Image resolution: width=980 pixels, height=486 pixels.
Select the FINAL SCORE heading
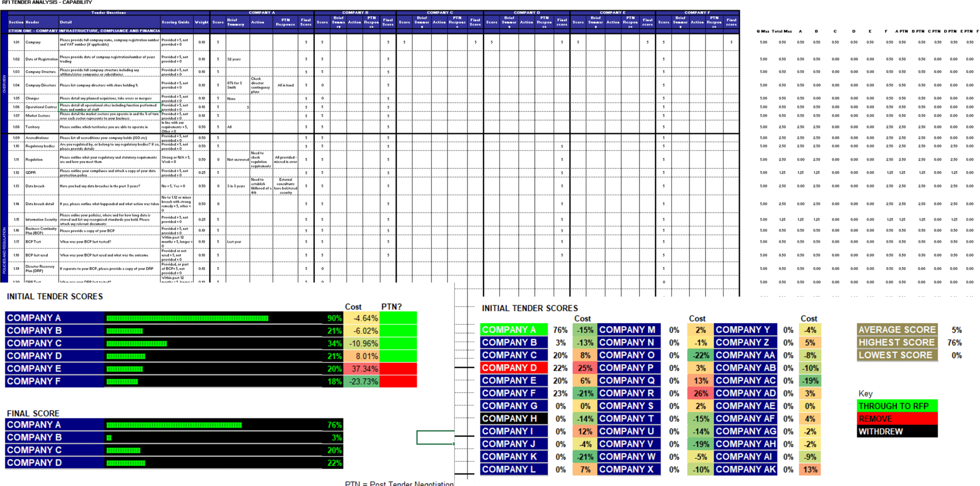point(33,413)
